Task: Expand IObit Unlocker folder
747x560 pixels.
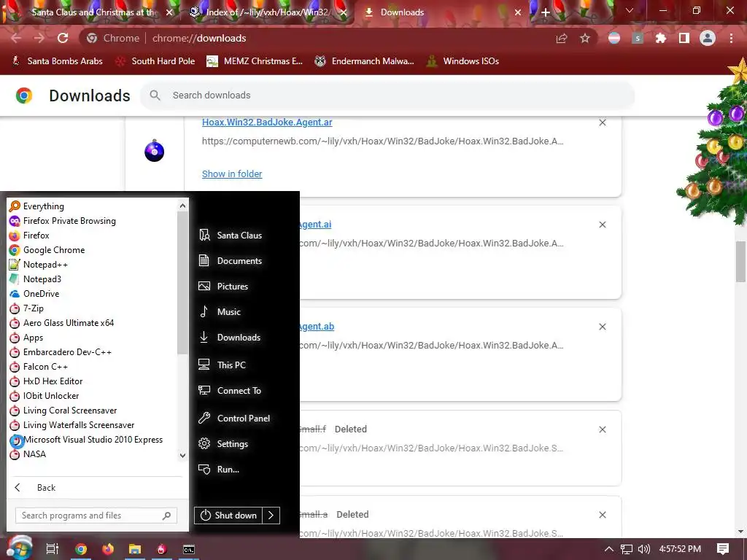Action: point(93,396)
